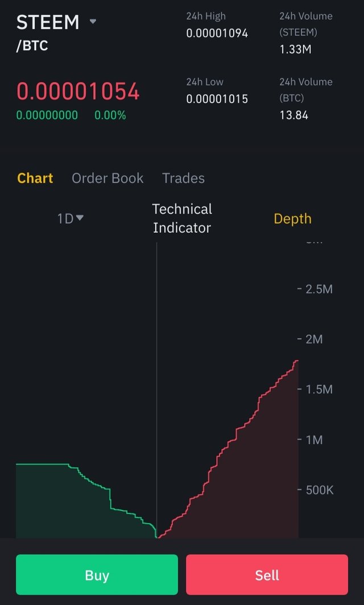Viewport: 364px width, 605px height.
Task: Tap the green Buy button
Action: (97, 575)
